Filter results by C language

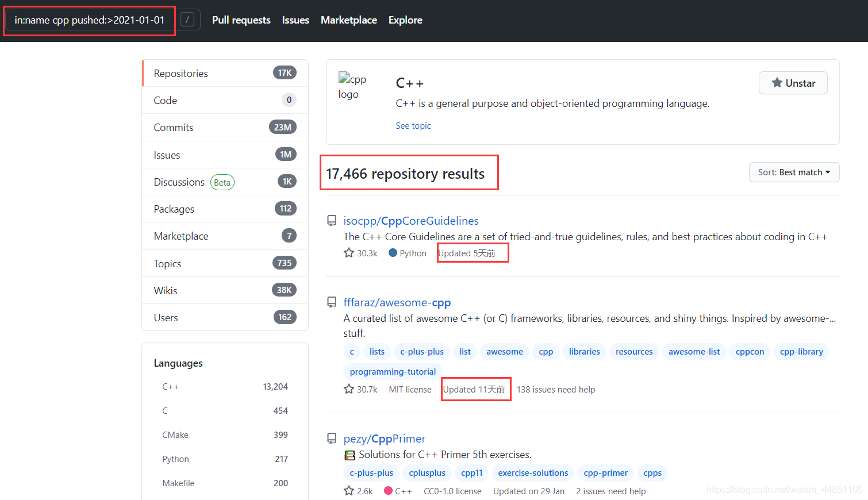[x=225, y=410]
